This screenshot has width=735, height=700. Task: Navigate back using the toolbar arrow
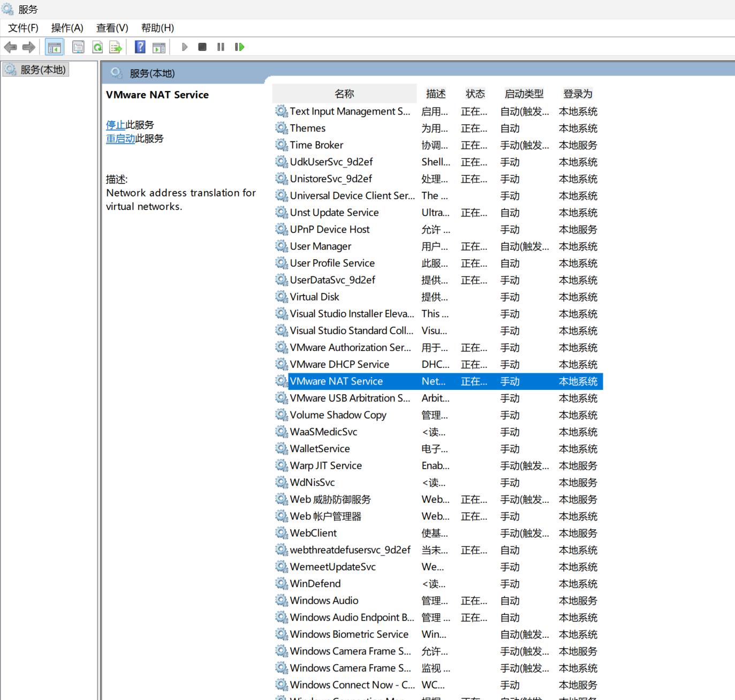(x=10, y=47)
